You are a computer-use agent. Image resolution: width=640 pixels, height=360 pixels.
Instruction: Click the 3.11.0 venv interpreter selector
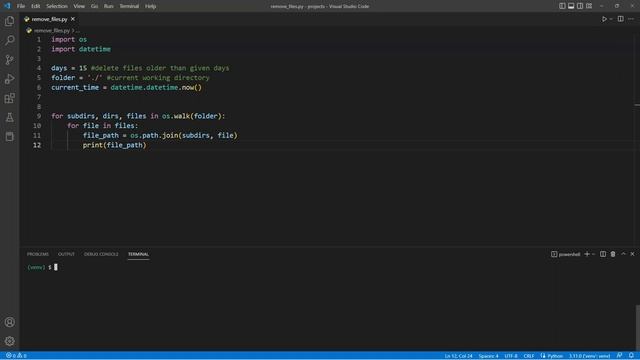point(589,356)
